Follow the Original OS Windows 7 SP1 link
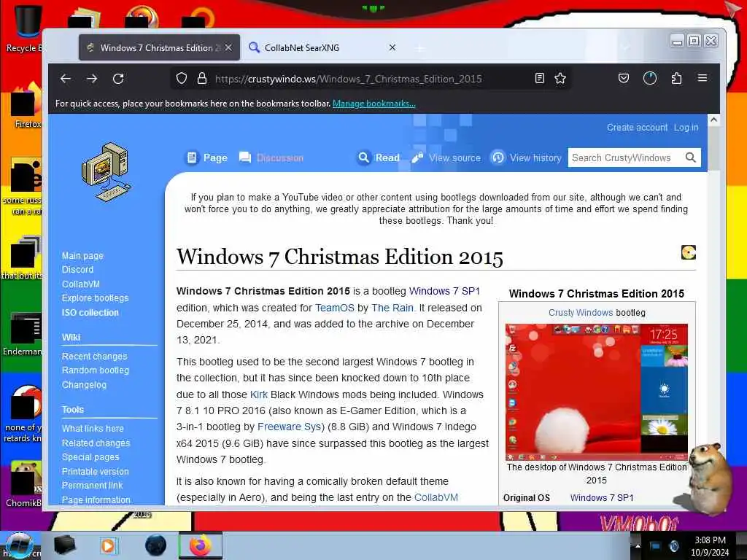 (602, 497)
